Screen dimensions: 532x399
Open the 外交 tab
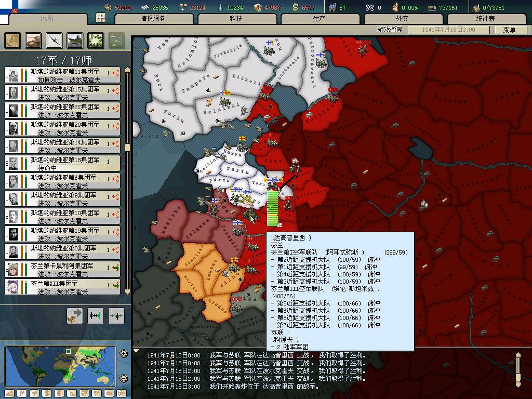coord(403,19)
